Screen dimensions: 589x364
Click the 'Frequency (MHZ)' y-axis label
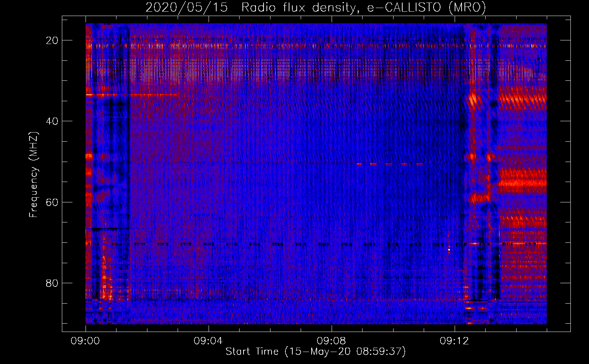33,175
